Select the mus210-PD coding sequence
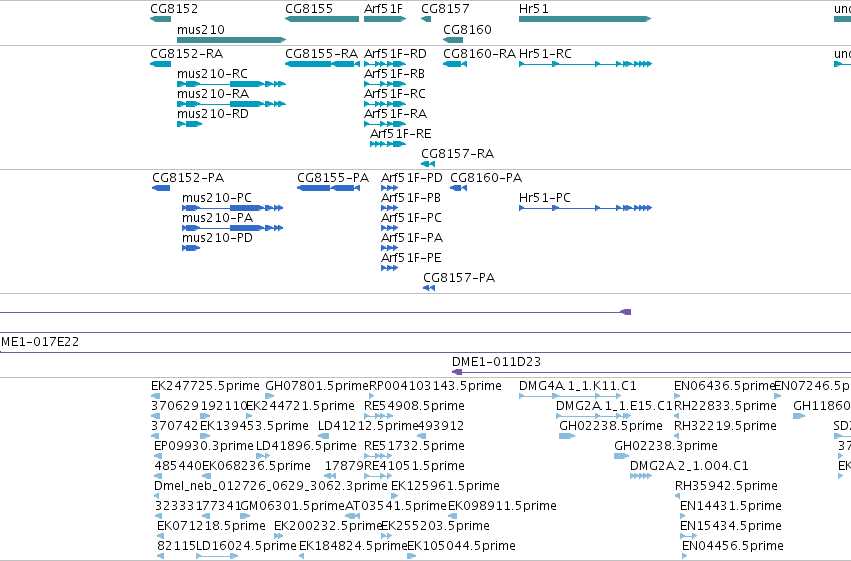The image size is (851, 561). pos(191,248)
